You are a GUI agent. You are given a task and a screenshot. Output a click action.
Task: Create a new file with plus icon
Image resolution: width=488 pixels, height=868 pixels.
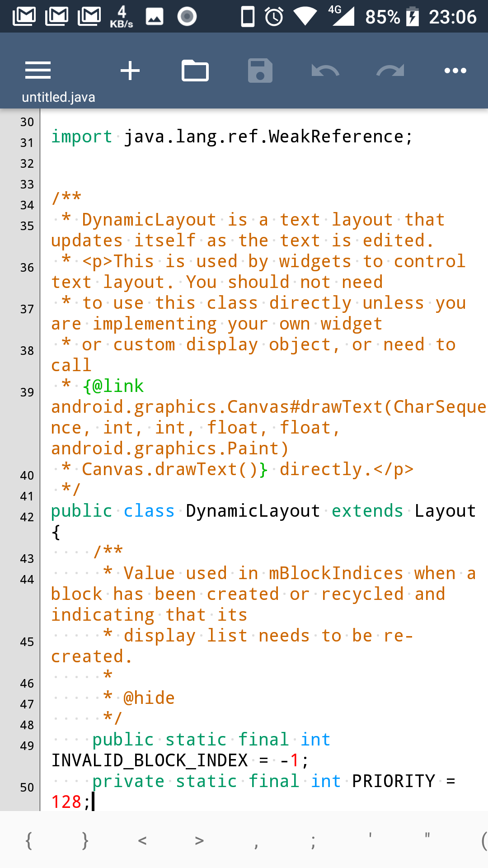pos(130,71)
